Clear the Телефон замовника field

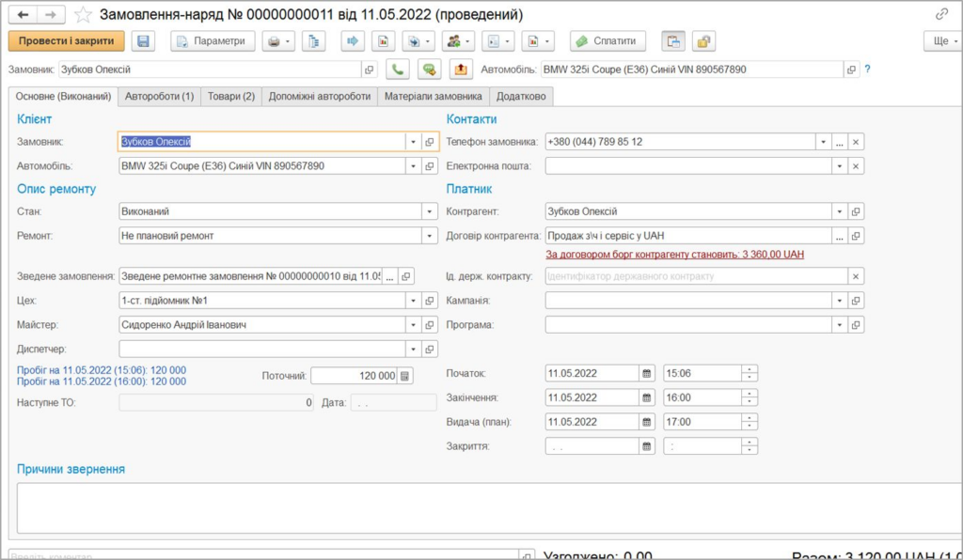coord(856,142)
